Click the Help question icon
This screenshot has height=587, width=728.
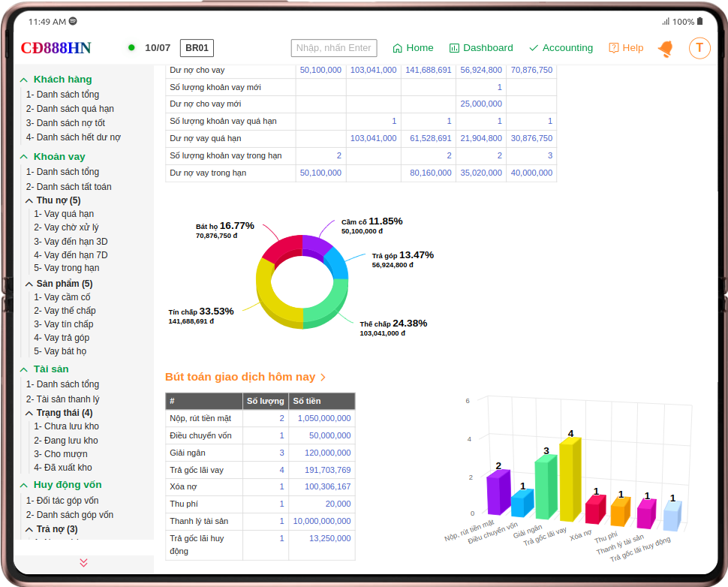614,48
